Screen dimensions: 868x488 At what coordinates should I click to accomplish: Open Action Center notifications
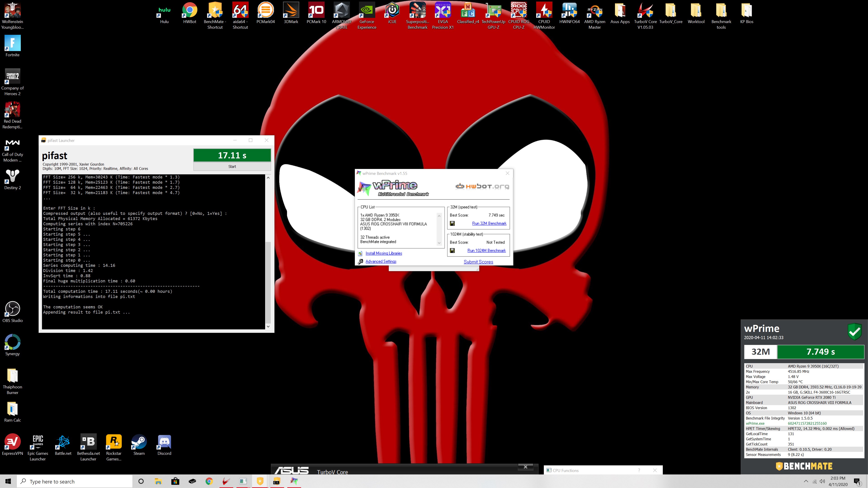click(x=857, y=482)
